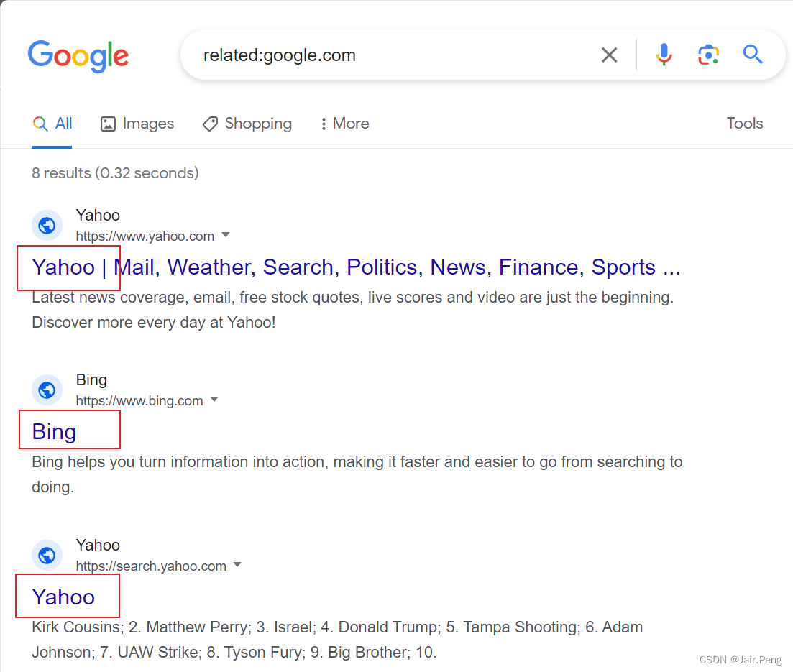793x672 pixels.
Task: Click the 'Kirk Cousins; 2. Matthew Perry' snippet
Action: pos(337,640)
